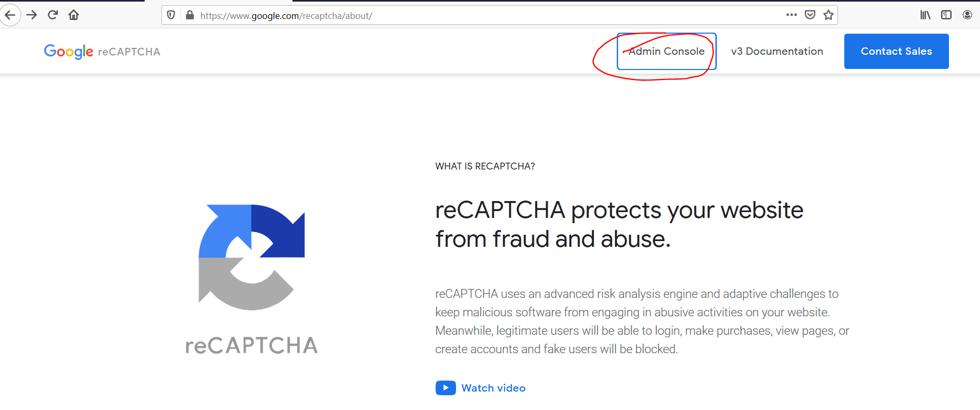Toggle the sidebar panel icon
The image size is (980, 410).
click(x=946, y=15)
